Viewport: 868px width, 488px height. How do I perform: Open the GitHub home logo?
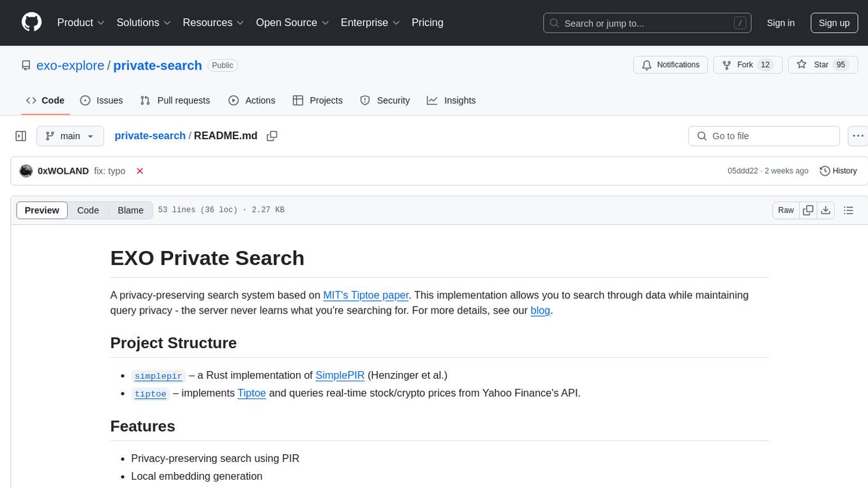coord(31,22)
